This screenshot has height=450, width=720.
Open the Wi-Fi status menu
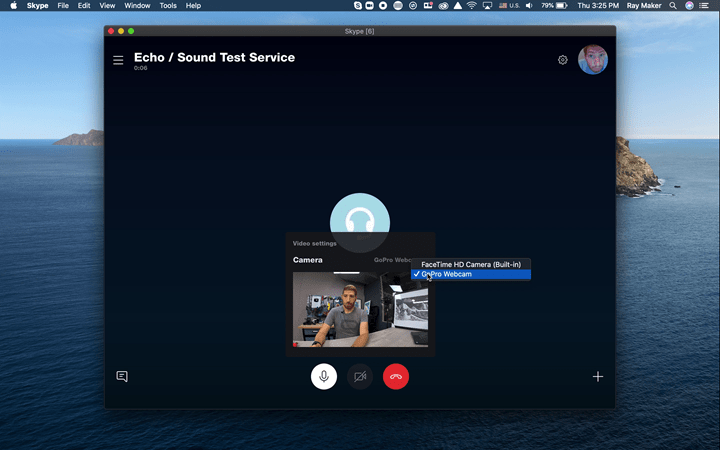pyautogui.click(x=472, y=6)
